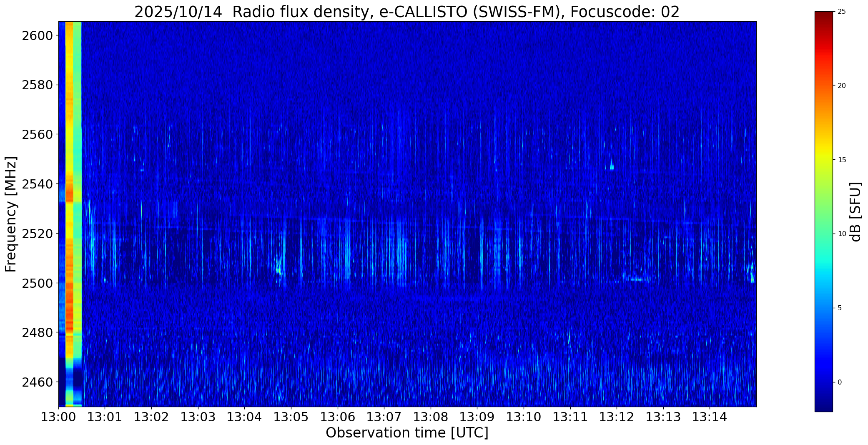Pick the 0 value on the colorbar scale
The width and height of the screenshot is (868, 445).
coord(840,382)
